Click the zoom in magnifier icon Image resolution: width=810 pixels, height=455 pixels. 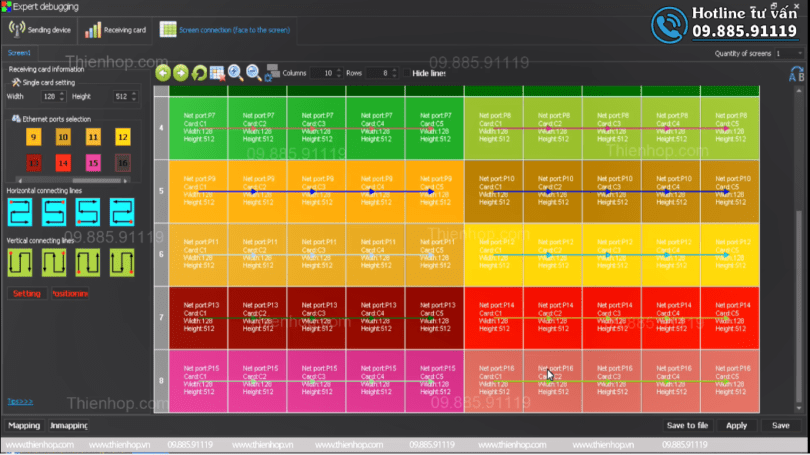click(235, 72)
